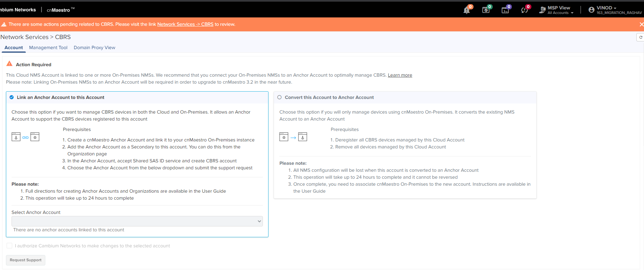Click the user avatar profile icon
644x270 pixels.
coord(591,10)
